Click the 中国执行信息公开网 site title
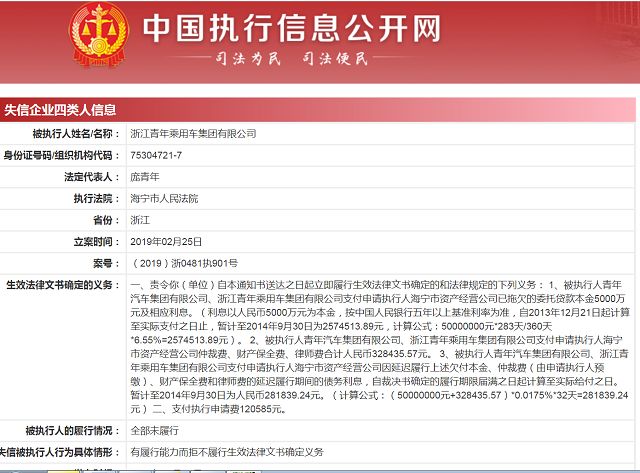 [x=292, y=29]
